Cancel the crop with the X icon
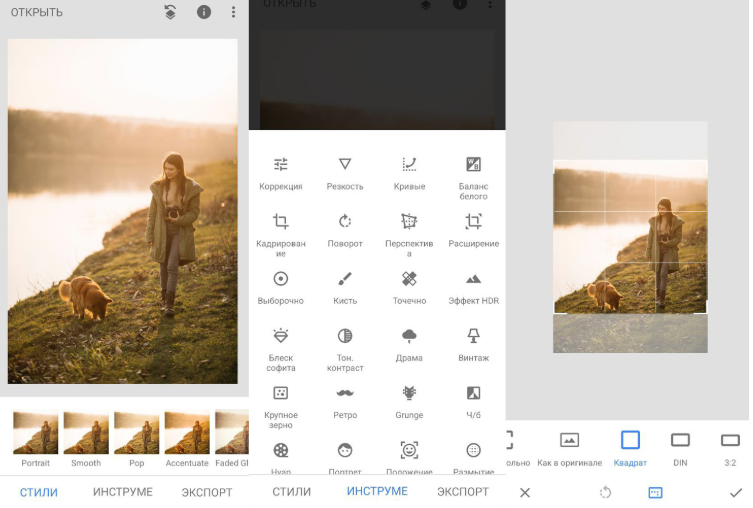This screenshot has width=753, height=508. coord(525,492)
